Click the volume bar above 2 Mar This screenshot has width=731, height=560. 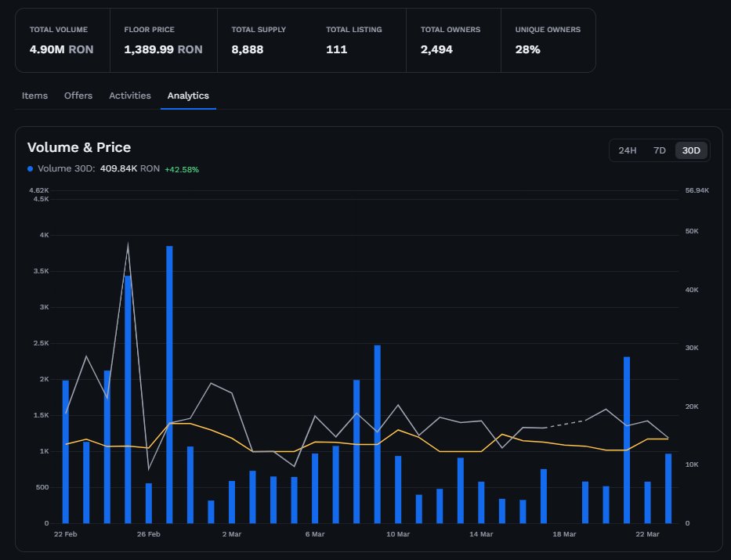coord(232,502)
